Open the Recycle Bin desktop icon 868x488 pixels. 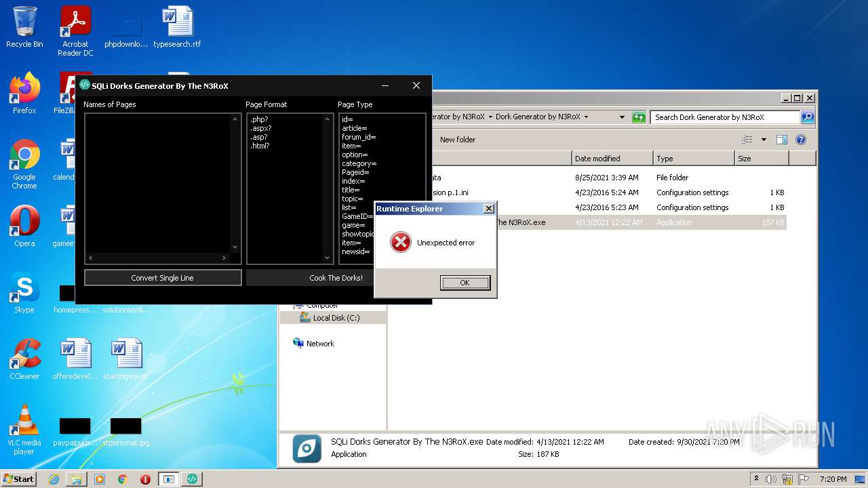[24, 28]
